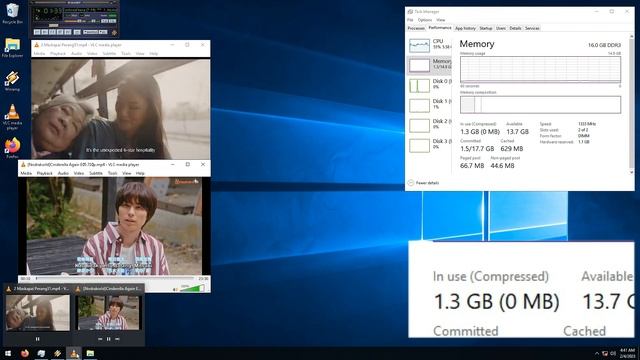Switch to the Startup tab
The width and height of the screenshot is (640, 360).
[486, 28]
